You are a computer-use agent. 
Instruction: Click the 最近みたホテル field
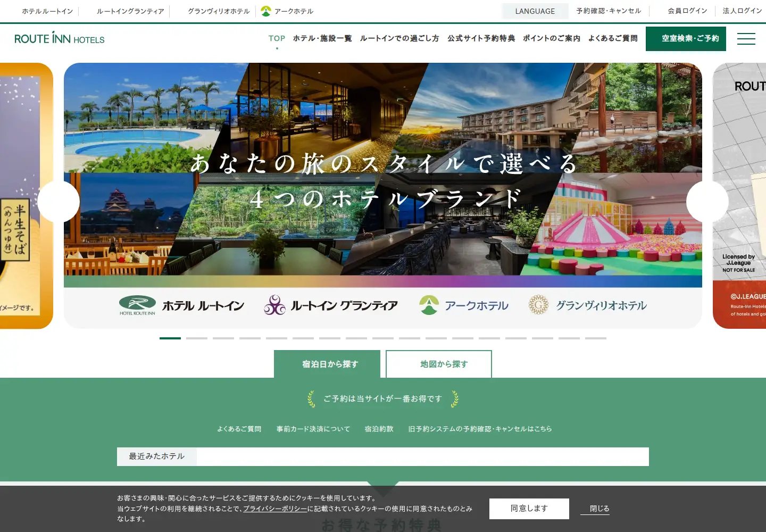[x=383, y=456]
